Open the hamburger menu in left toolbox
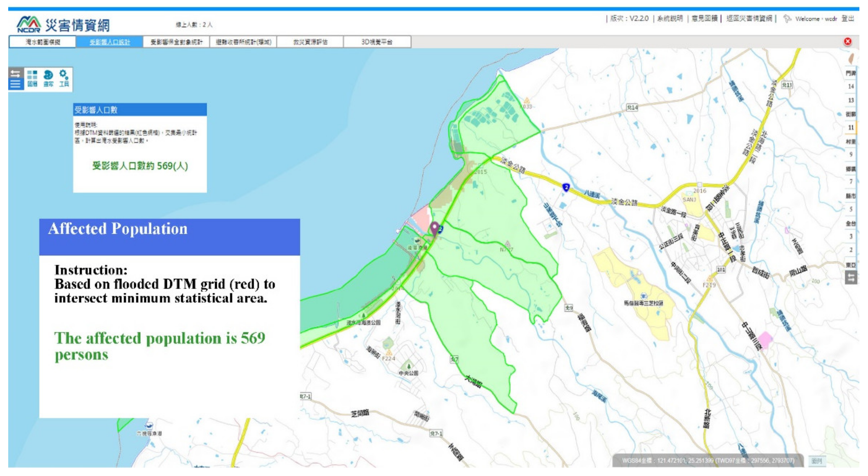 point(15,84)
